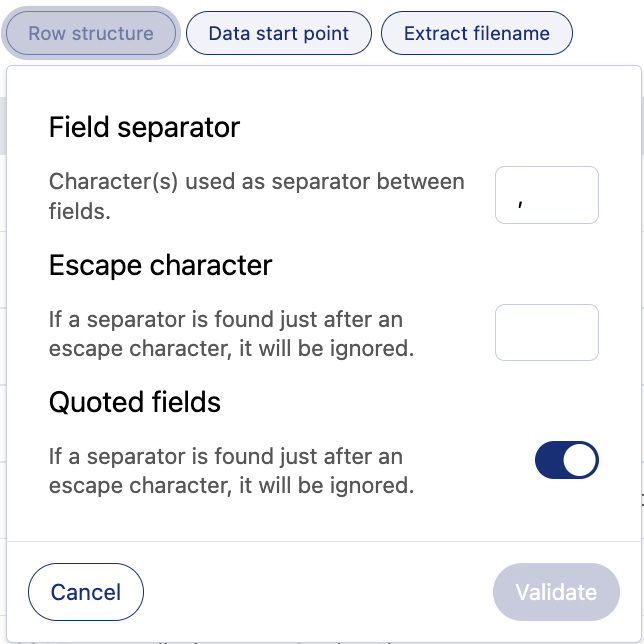Click the Quoted fields heading
Screen dimensions: 644x644
click(135, 402)
